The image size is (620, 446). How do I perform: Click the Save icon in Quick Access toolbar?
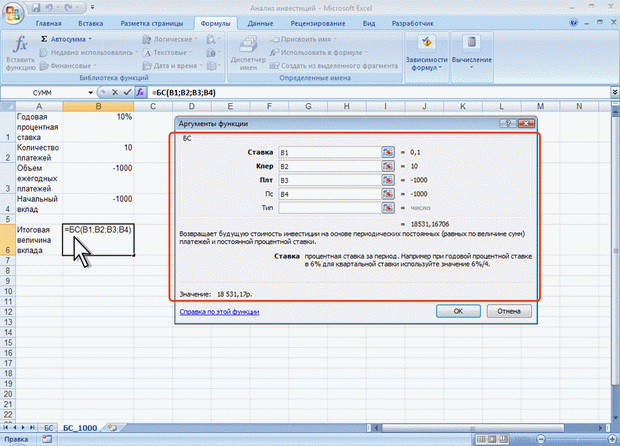[x=36, y=8]
